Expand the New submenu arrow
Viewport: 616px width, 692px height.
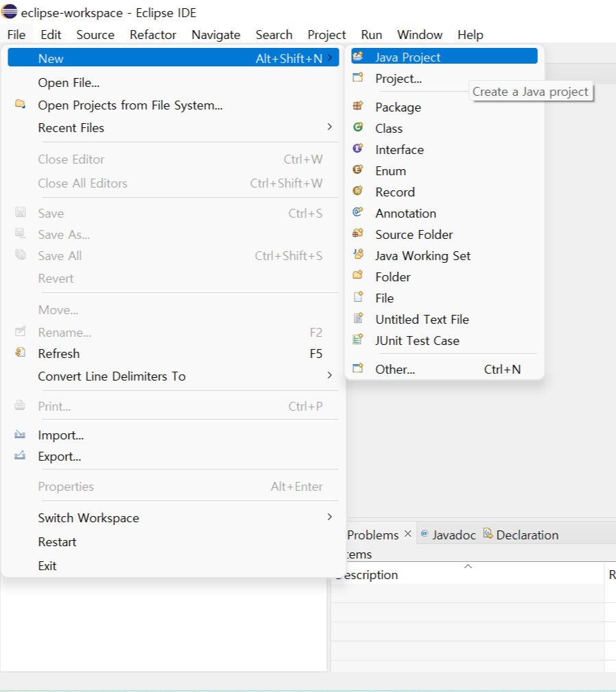tap(330, 57)
